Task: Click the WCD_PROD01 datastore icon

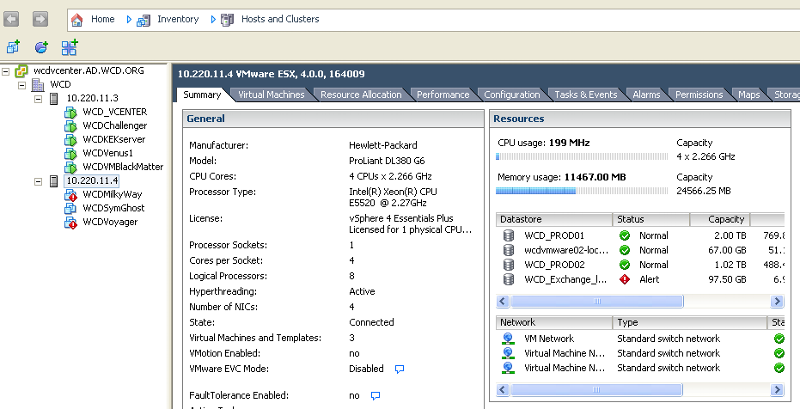Action: click(x=508, y=236)
